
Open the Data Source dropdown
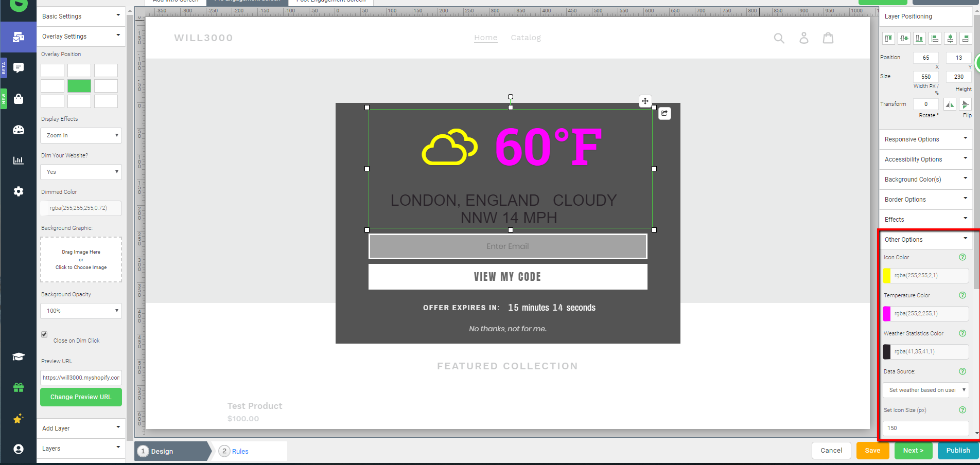tap(925, 390)
